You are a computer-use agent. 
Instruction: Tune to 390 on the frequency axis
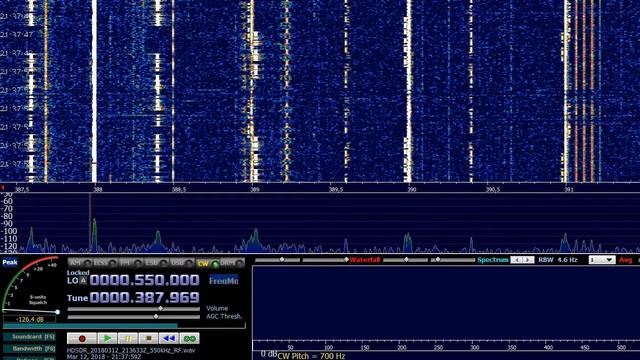tap(411, 189)
